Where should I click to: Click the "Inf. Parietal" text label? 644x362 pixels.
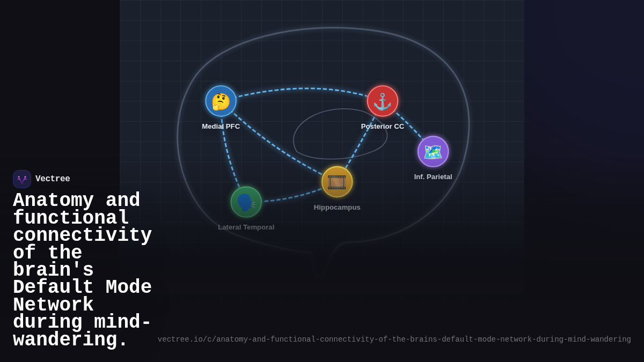(433, 177)
